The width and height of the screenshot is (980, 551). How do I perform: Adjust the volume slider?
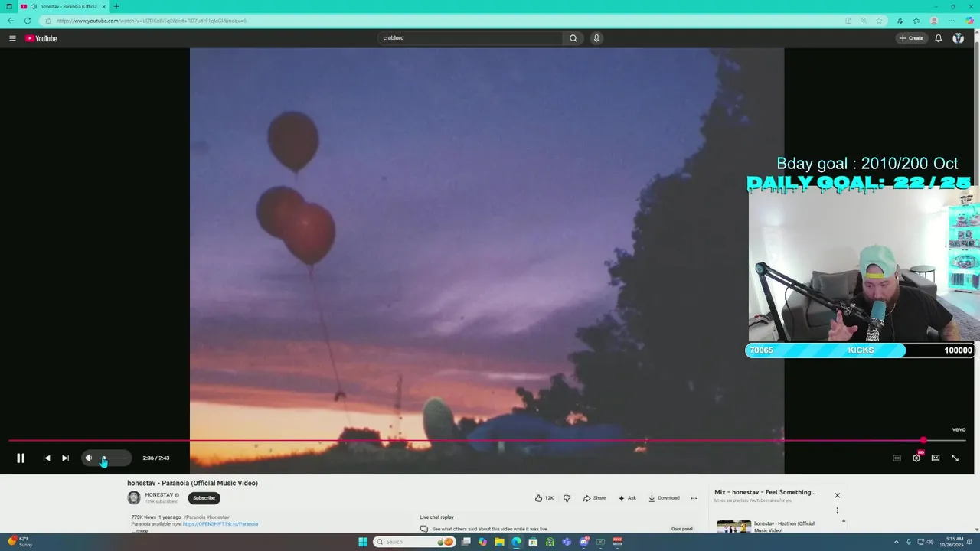point(113,458)
